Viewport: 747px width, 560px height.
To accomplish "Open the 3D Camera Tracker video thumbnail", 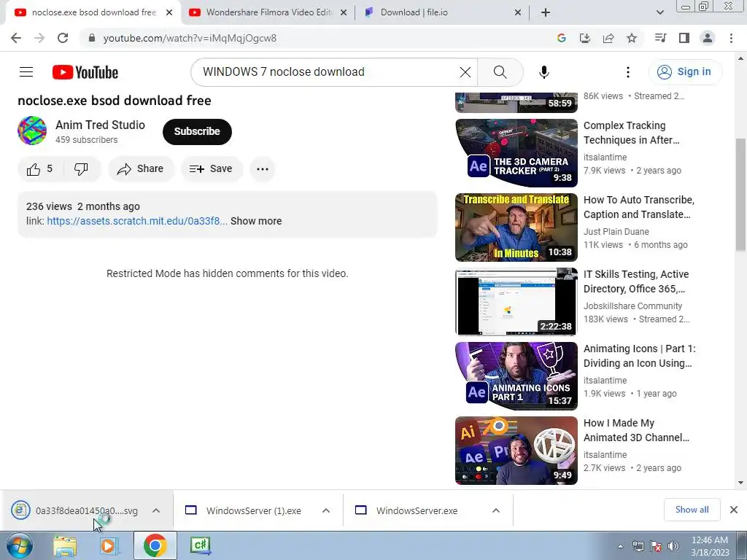I will [516, 153].
